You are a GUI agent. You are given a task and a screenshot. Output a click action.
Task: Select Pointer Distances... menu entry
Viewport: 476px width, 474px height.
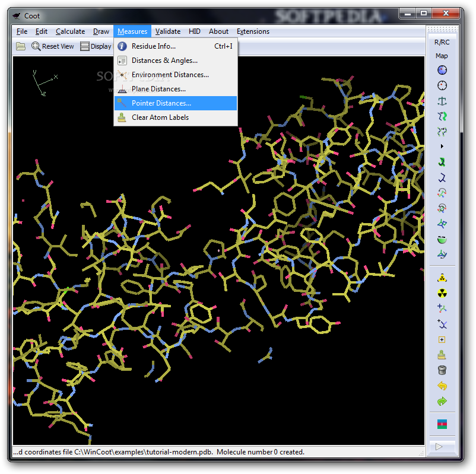(x=176, y=103)
